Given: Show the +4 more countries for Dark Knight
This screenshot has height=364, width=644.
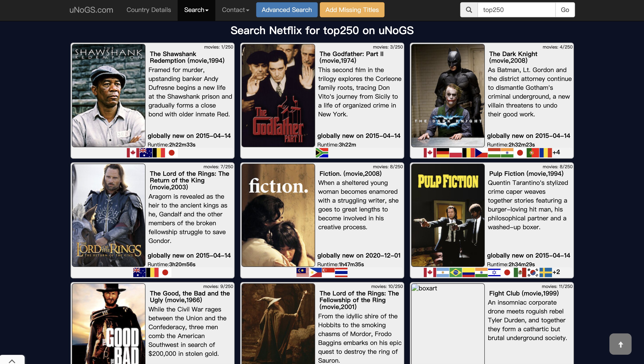Looking at the screenshot, I should click(x=556, y=152).
